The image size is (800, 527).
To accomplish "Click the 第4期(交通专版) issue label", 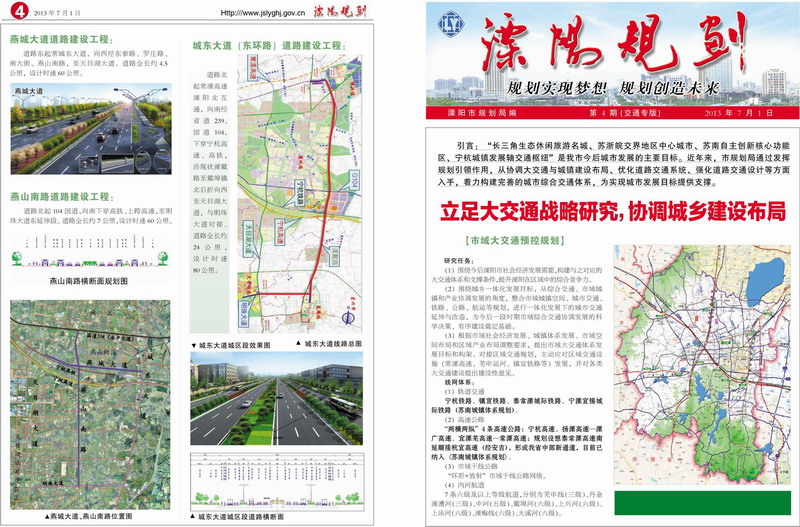I will coord(625,113).
